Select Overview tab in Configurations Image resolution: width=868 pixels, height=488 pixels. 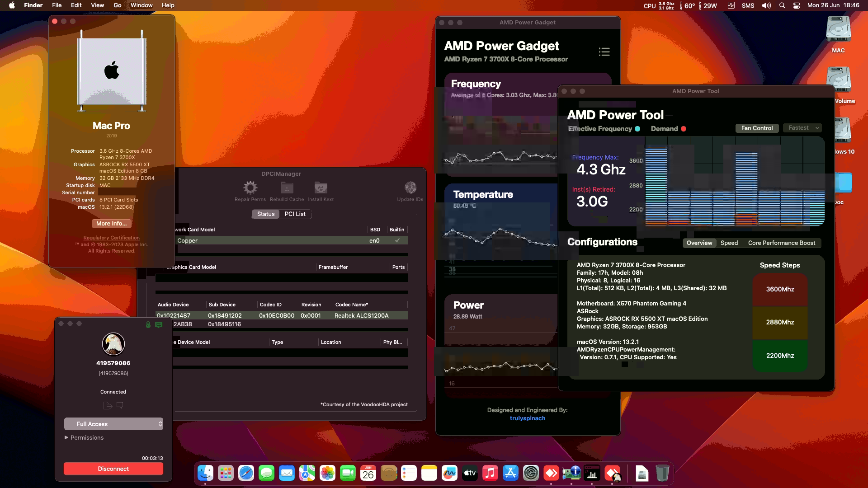[699, 243]
